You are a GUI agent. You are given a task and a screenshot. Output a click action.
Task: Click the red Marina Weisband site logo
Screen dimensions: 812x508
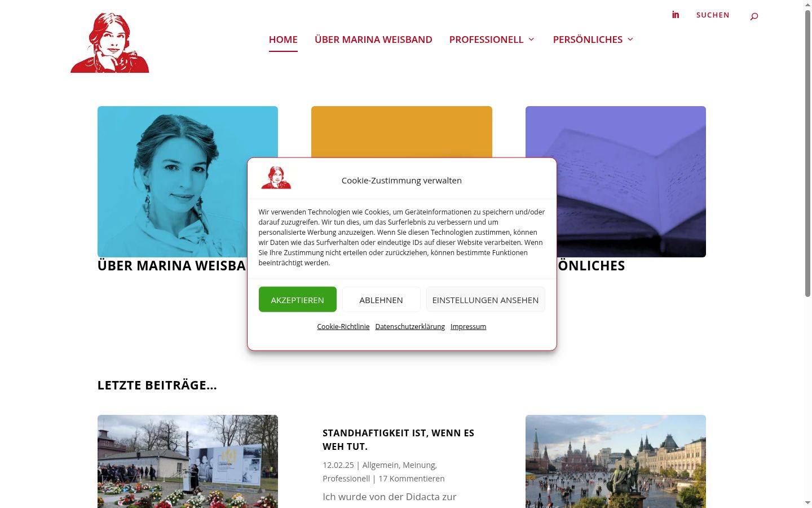110,43
